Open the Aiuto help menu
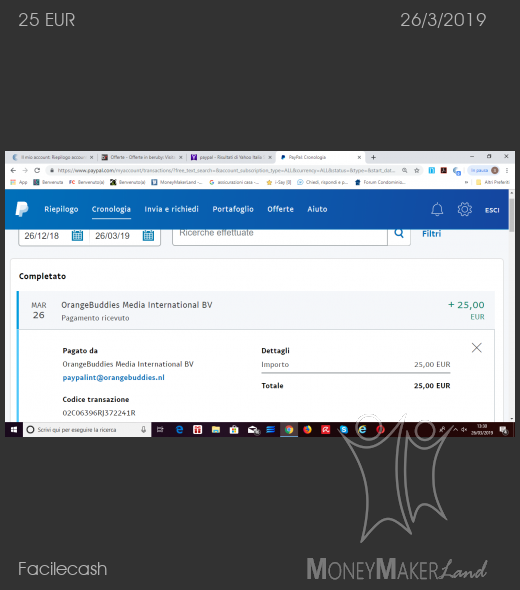 point(317,209)
